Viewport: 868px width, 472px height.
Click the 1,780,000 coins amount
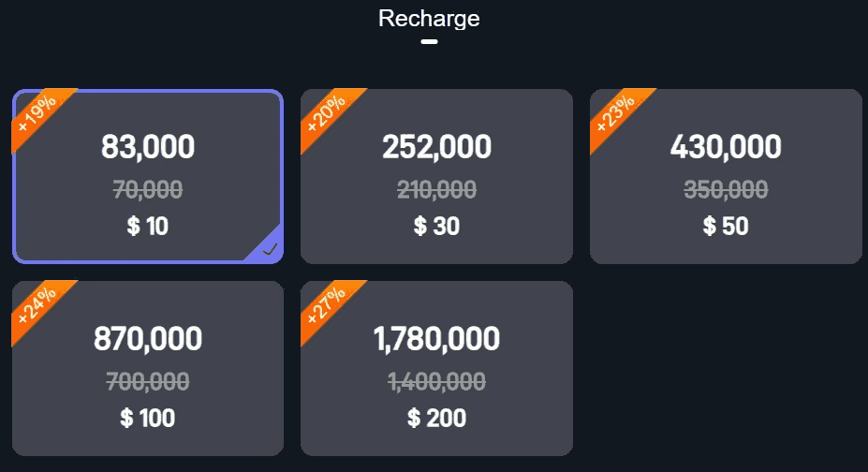tap(436, 338)
